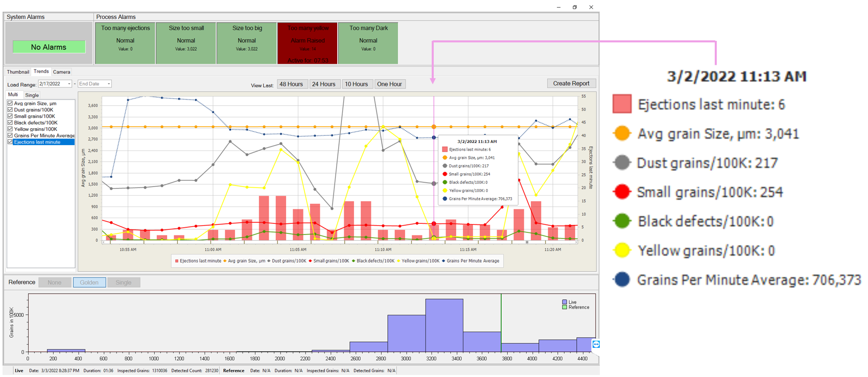This screenshot has height=377, width=868.
Task: Expand the End Date dropdown
Action: [x=108, y=84]
